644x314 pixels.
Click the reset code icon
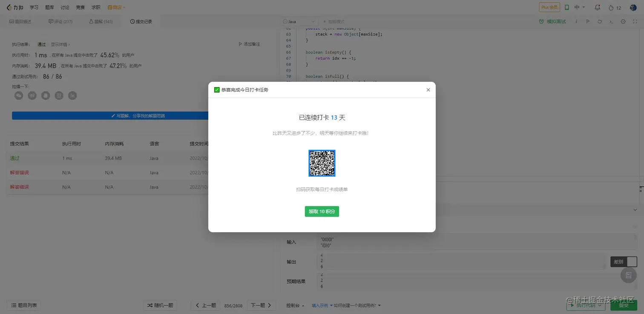pyautogui.click(x=599, y=22)
